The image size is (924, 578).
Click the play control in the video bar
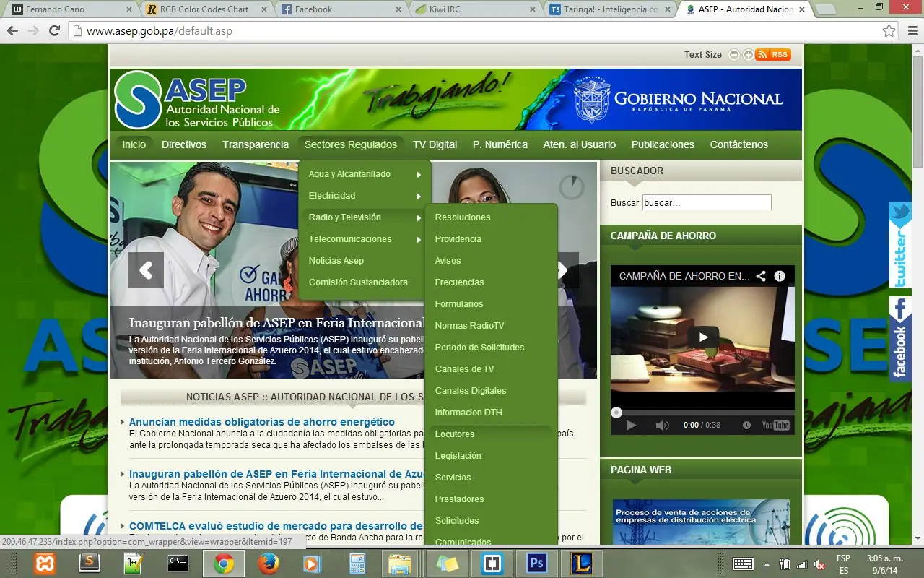pos(631,425)
